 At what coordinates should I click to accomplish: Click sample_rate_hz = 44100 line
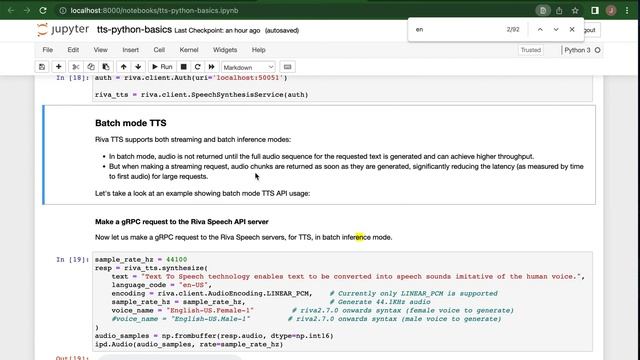pyautogui.click(x=141, y=260)
